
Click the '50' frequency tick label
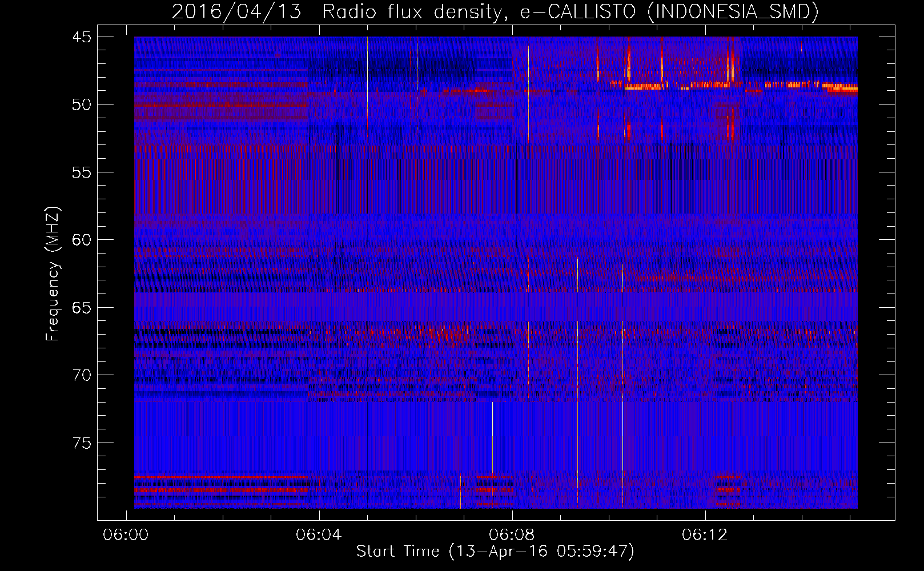pos(82,104)
